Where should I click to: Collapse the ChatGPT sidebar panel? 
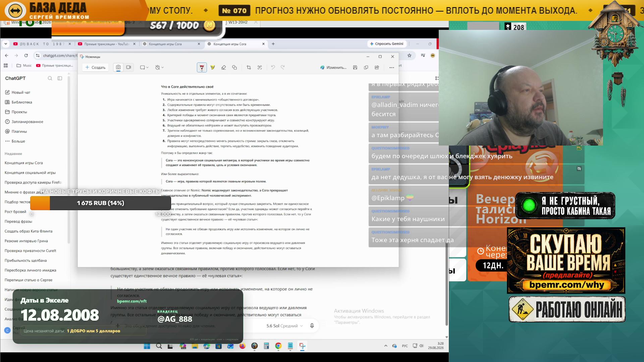pyautogui.click(x=60, y=78)
